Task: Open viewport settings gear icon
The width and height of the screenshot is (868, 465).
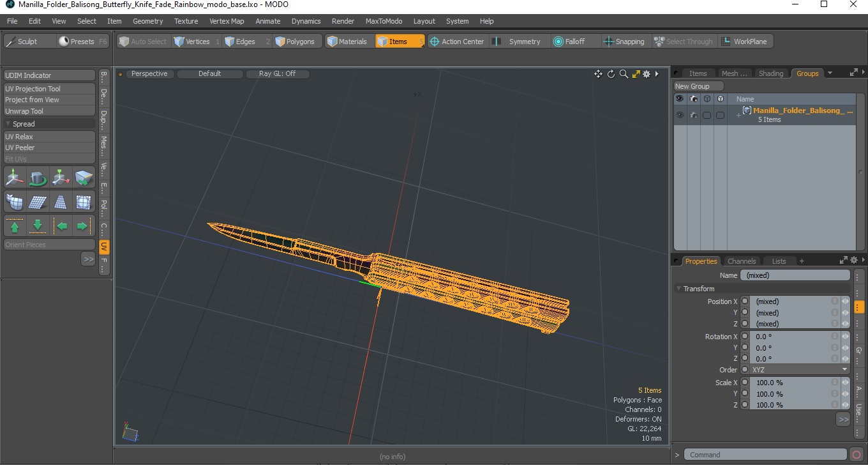Action: tap(647, 74)
